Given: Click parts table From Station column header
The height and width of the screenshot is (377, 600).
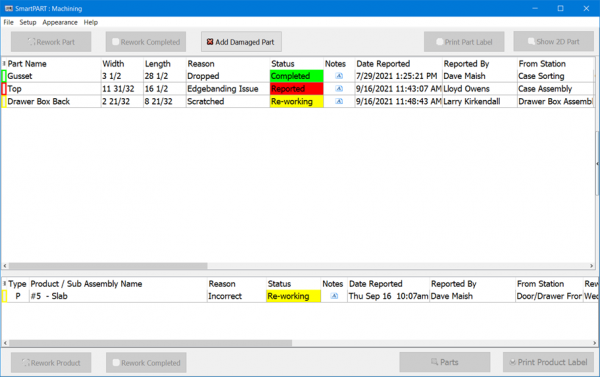Looking at the screenshot, I should [x=556, y=64].
